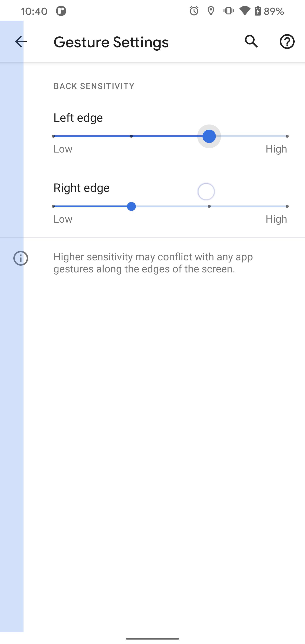Set Right edge sensitivity to lowest stop
Viewport: 305px width, 644px height.
coord(54,207)
